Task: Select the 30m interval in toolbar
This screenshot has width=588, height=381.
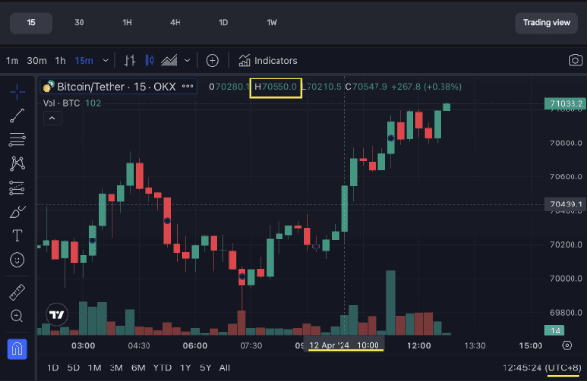Action: 36,60
